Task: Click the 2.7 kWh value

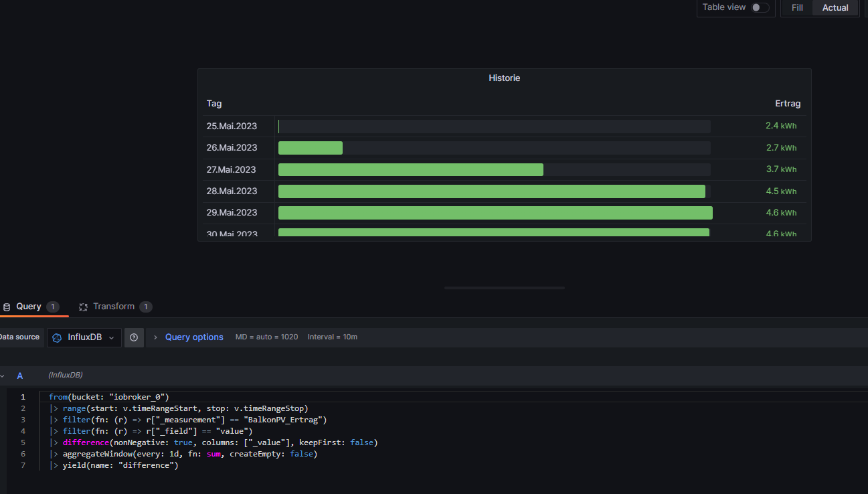Action: (x=781, y=147)
